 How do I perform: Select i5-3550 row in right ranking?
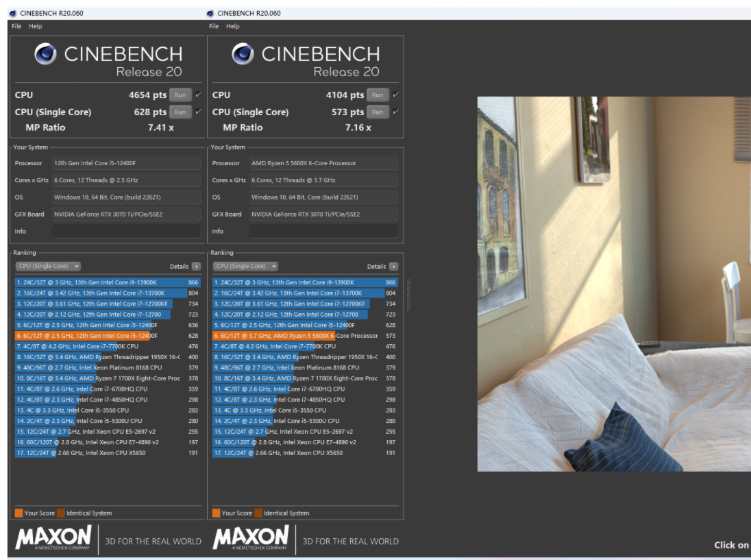[x=305, y=411]
